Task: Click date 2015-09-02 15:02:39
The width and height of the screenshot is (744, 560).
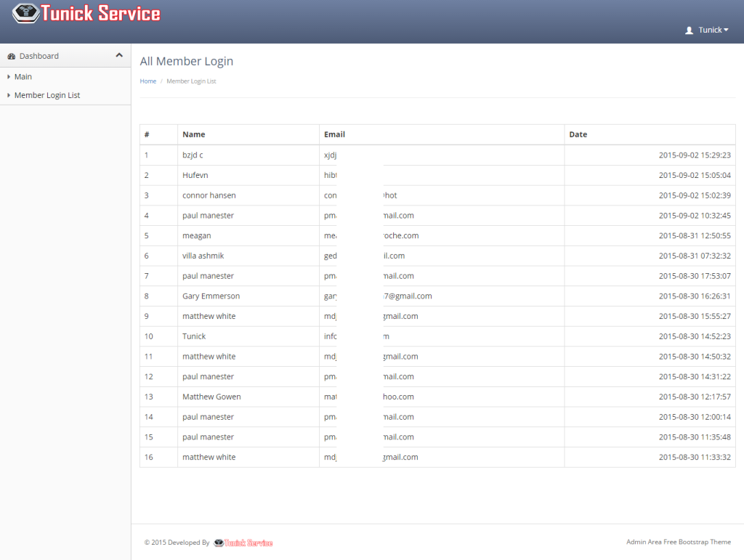Action: pos(695,195)
